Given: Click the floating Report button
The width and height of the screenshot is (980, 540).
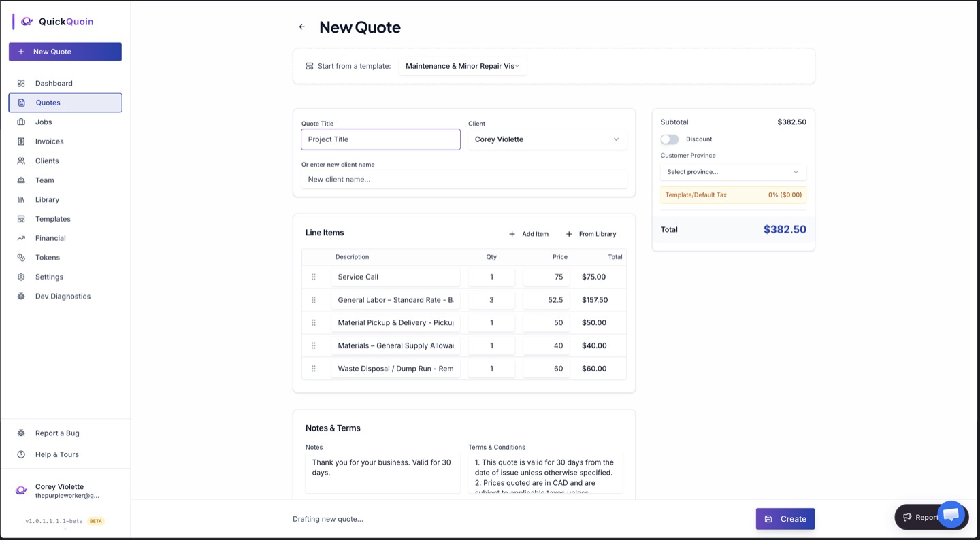Looking at the screenshot, I should tap(917, 518).
